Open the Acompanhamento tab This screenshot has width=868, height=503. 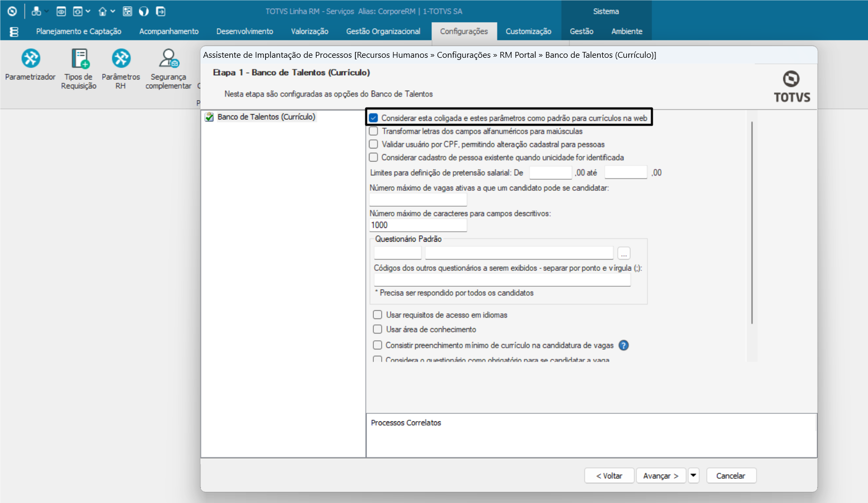click(169, 31)
